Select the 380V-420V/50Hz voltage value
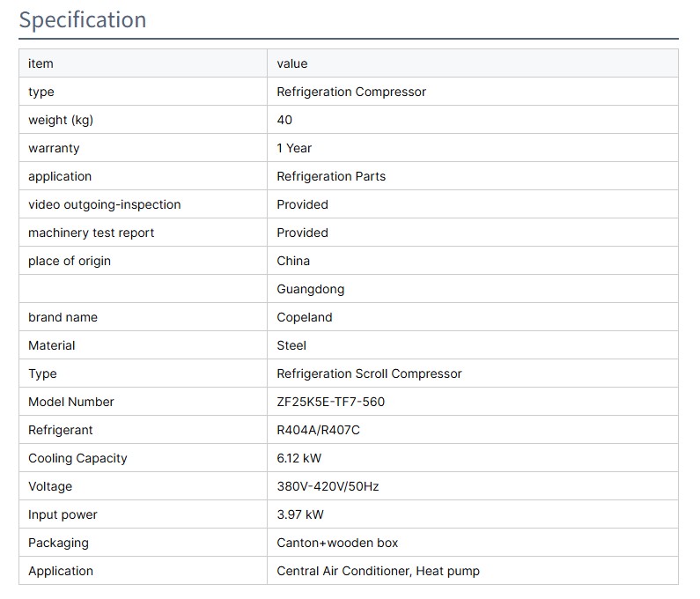Screen dimensions: 700x599 click(328, 486)
